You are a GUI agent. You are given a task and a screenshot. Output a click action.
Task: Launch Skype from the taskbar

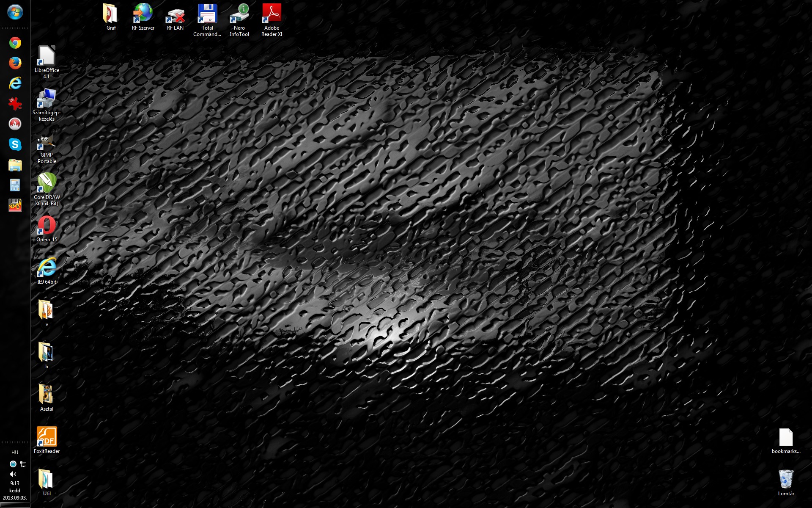point(15,144)
